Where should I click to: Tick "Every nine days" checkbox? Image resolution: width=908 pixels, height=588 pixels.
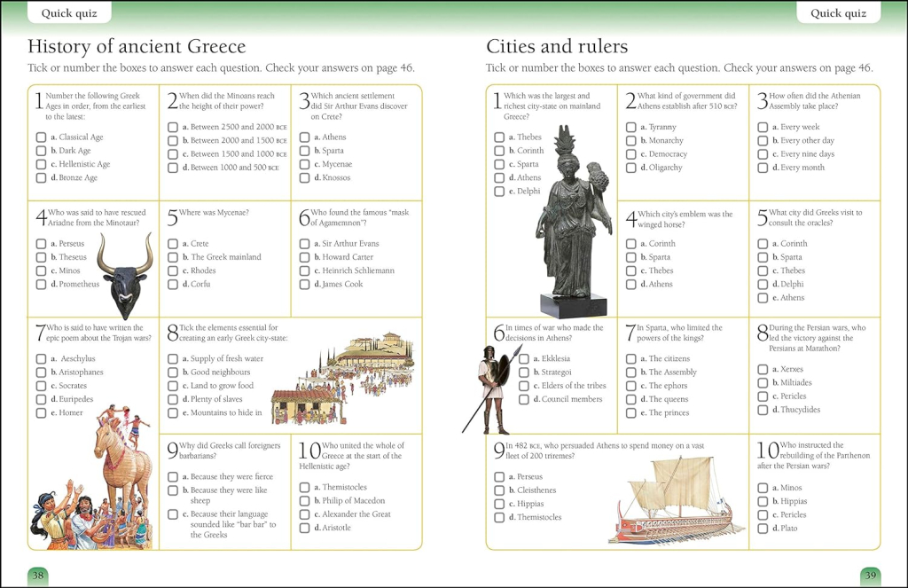point(763,154)
